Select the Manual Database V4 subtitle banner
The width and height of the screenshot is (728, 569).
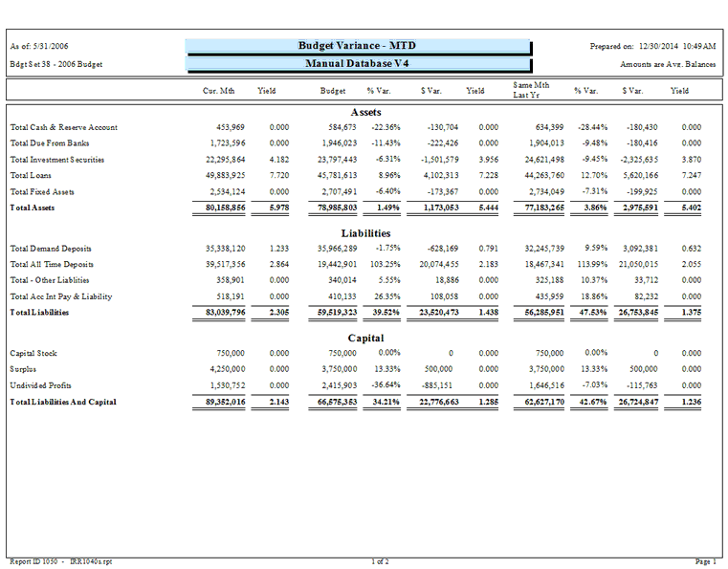[x=357, y=64]
